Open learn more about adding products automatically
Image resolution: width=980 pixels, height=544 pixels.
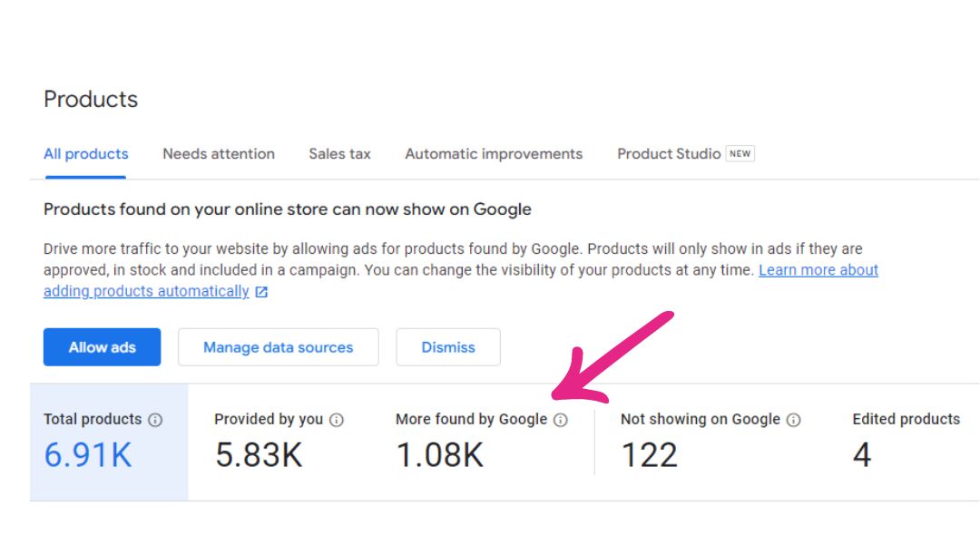click(818, 269)
